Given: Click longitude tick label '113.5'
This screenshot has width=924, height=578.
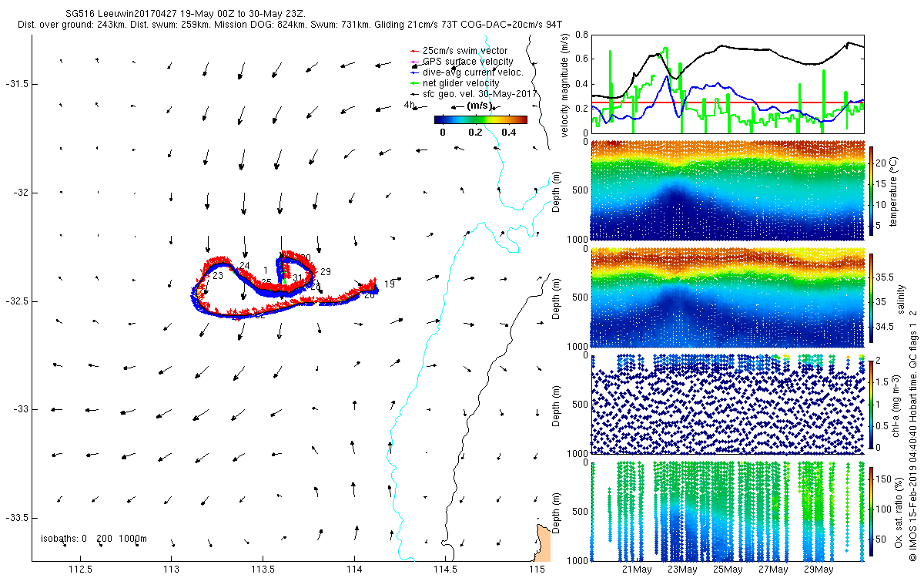Looking at the screenshot, I should (x=263, y=570).
